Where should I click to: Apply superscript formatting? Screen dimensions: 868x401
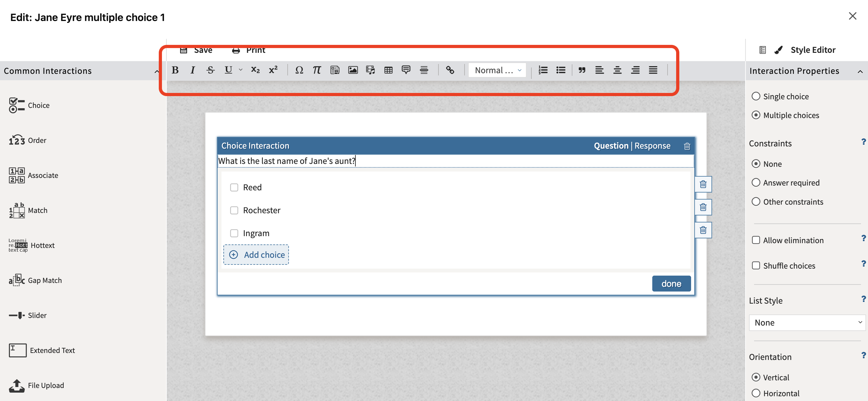coord(273,70)
